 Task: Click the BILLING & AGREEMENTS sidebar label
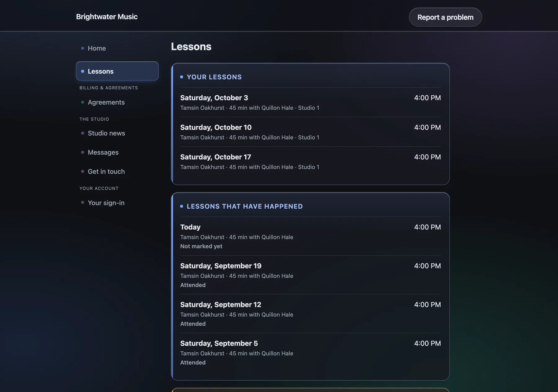click(108, 88)
